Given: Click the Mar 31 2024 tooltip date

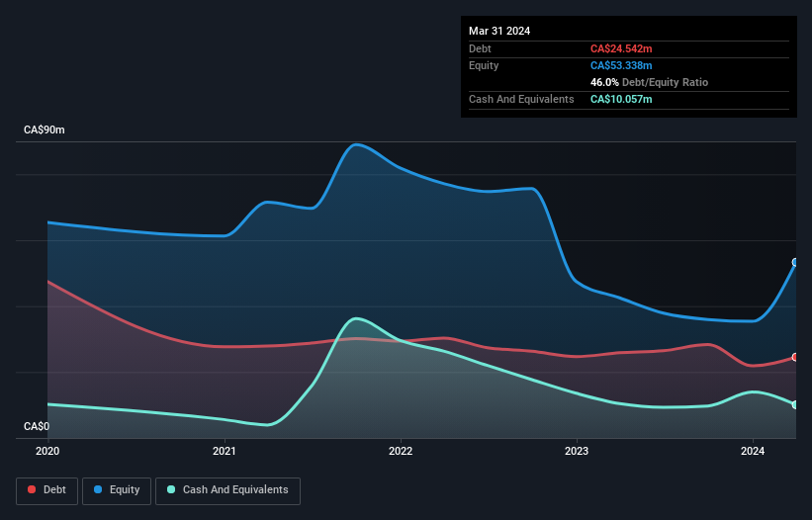Looking at the screenshot, I should click(x=499, y=31).
